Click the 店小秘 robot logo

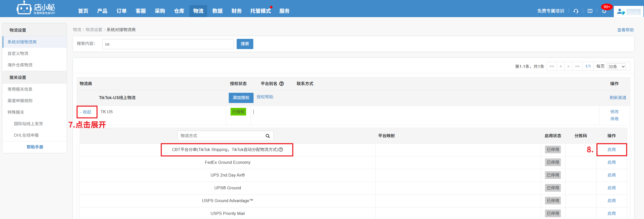(x=24, y=8)
